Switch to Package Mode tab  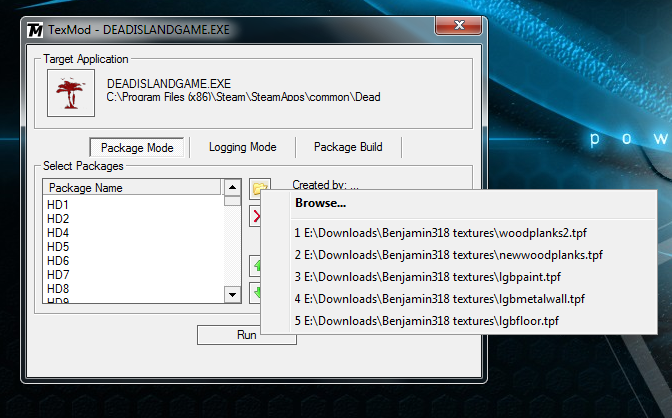pyautogui.click(x=137, y=147)
